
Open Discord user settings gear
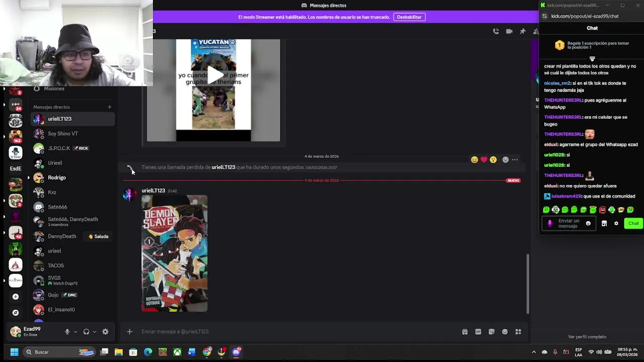[x=105, y=332]
